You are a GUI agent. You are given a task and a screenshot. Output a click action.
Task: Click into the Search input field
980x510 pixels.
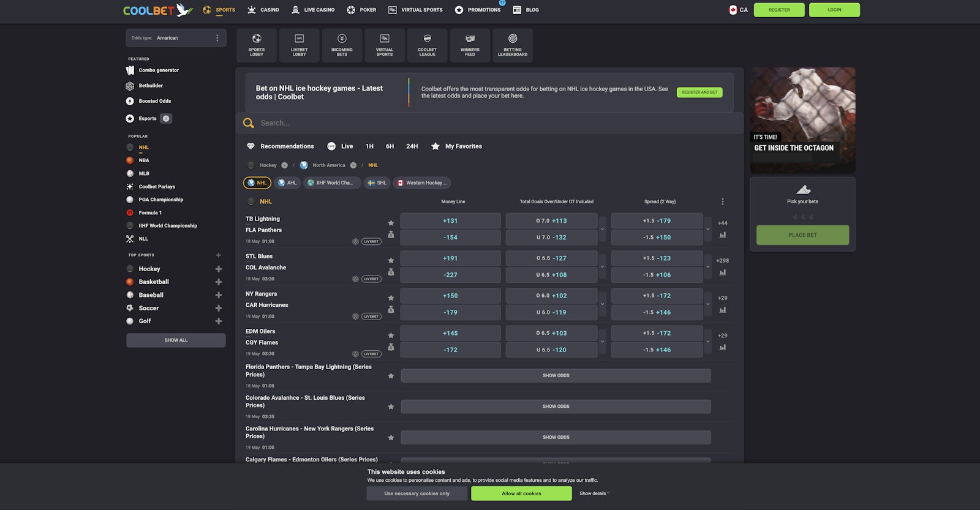[x=490, y=123]
